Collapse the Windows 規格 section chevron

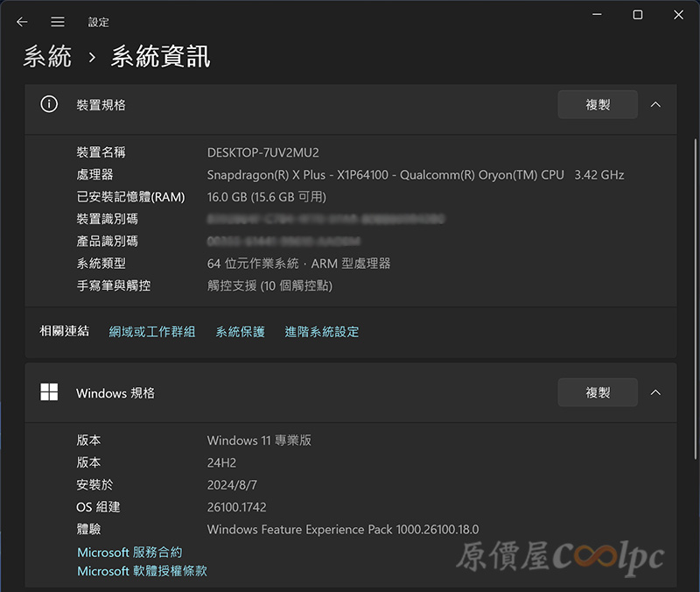[655, 392]
